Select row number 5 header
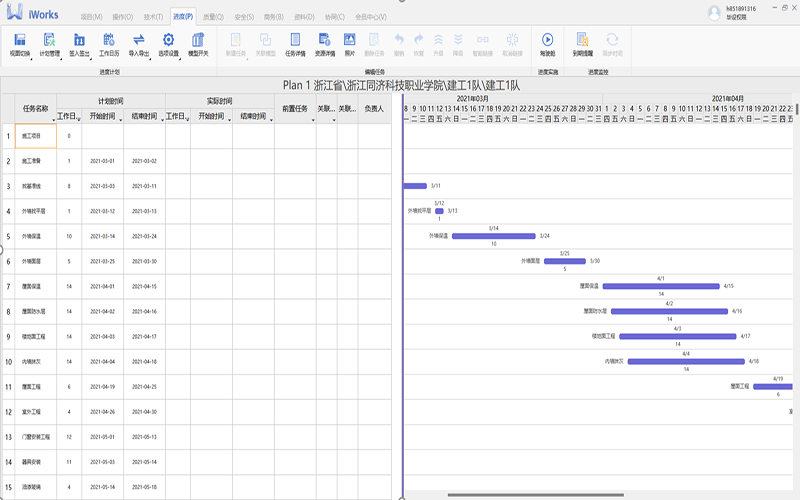The width and height of the screenshot is (800, 500). (x=8, y=236)
